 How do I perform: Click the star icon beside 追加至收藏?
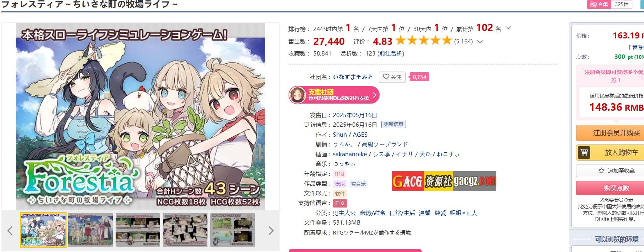pyautogui.click(x=601, y=171)
